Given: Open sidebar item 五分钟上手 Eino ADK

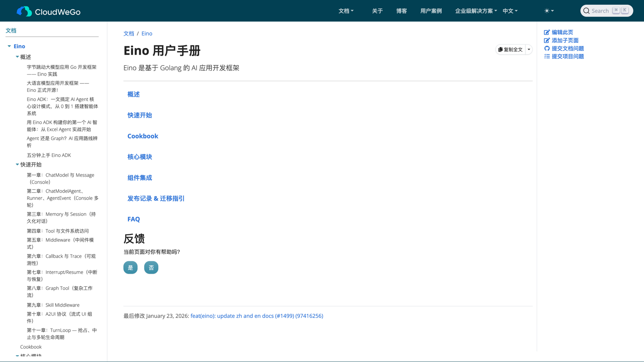Looking at the screenshot, I should [x=49, y=155].
